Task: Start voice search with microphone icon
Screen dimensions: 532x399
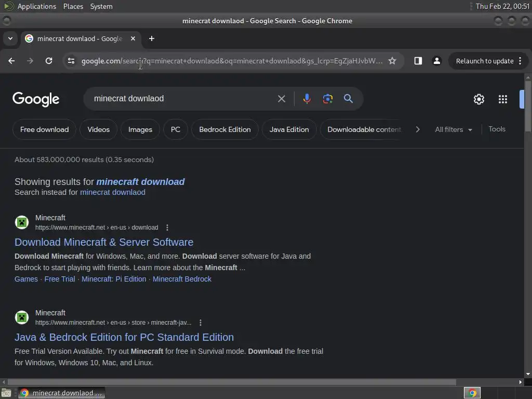Action: coord(307,99)
